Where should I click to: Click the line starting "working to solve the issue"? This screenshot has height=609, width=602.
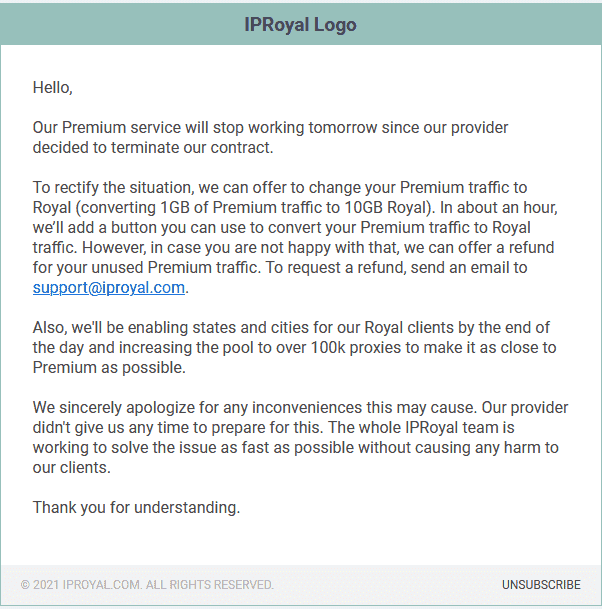tap(296, 448)
